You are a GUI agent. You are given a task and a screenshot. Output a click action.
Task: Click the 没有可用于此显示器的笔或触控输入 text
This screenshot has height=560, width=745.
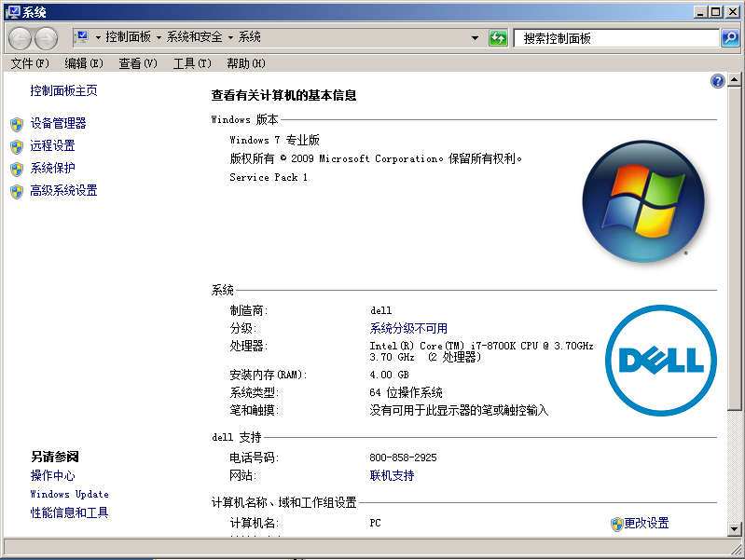pyautogui.click(x=459, y=410)
